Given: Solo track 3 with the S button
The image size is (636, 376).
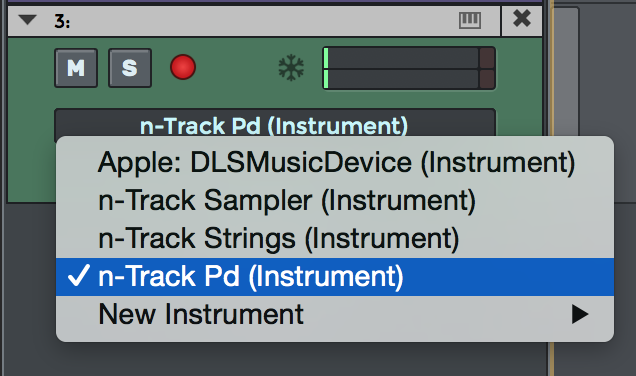Looking at the screenshot, I should click(130, 68).
